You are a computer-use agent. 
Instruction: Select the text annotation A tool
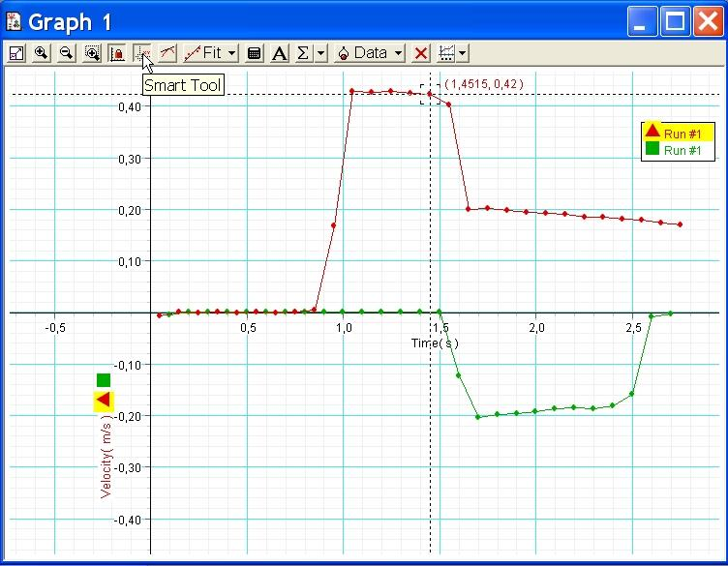pyautogui.click(x=279, y=53)
